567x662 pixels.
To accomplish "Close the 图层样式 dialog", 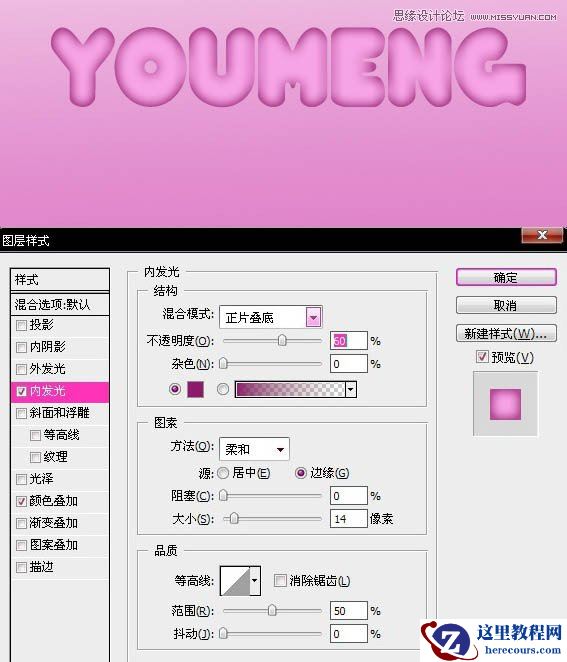I will 542,235.
